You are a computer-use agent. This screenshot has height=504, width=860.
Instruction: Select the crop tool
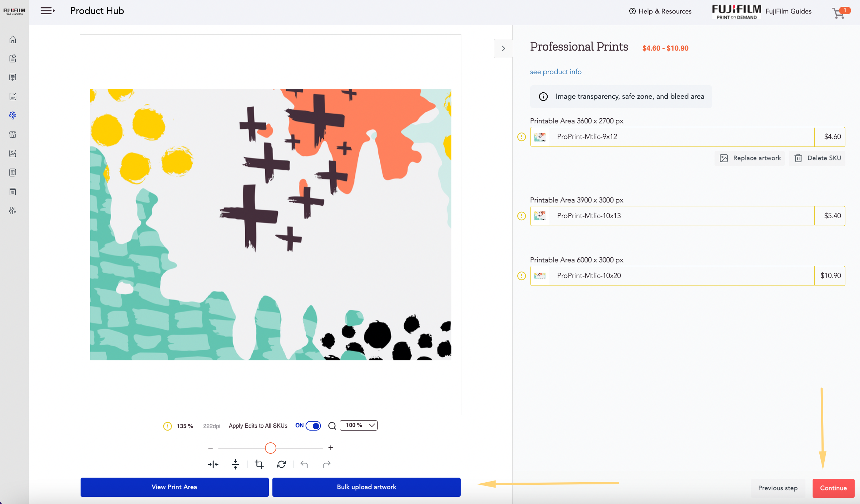259,464
